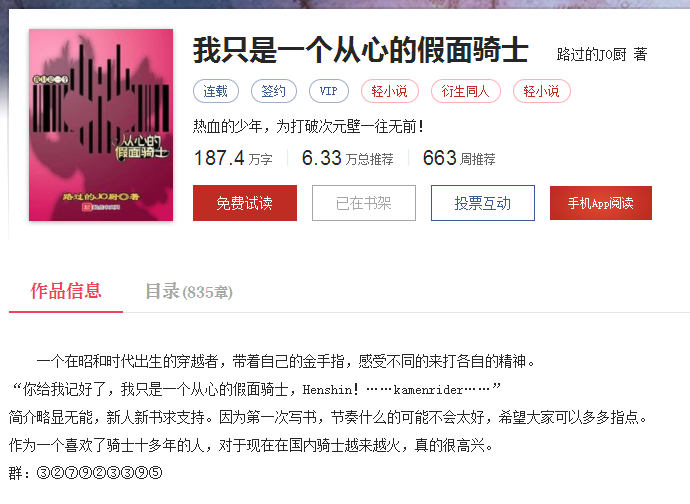Click the 已在书架 bookshelf button
The width and height of the screenshot is (690, 504).
point(364,203)
